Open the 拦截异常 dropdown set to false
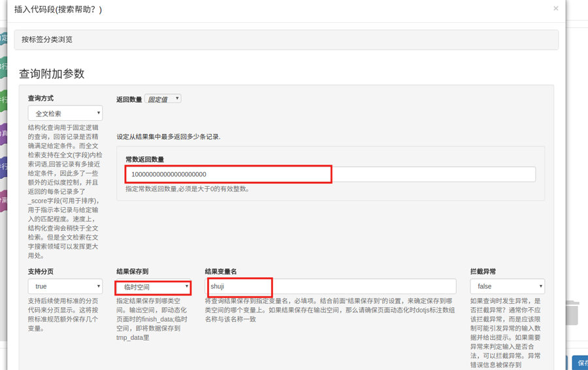This screenshot has width=588, height=370. point(507,286)
